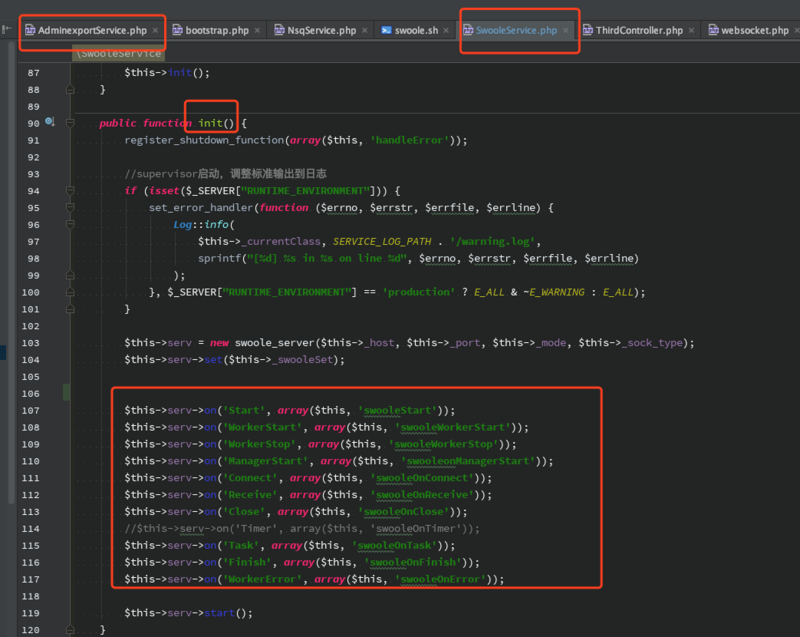Click line number 107 in the gutter
The height and width of the screenshot is (637, 800).
click(x=30, y=411)
